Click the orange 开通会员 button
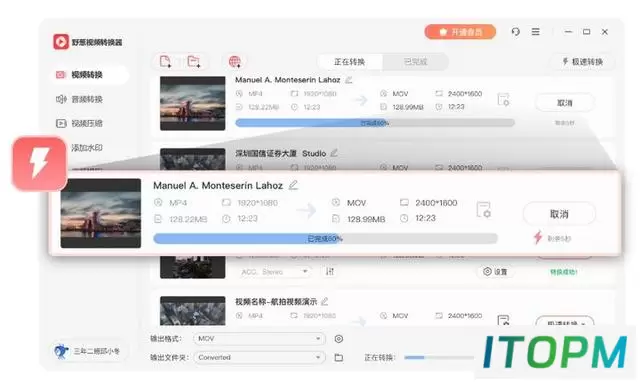Viewport: 640px width, 383px height. click(x=460, y=32)
